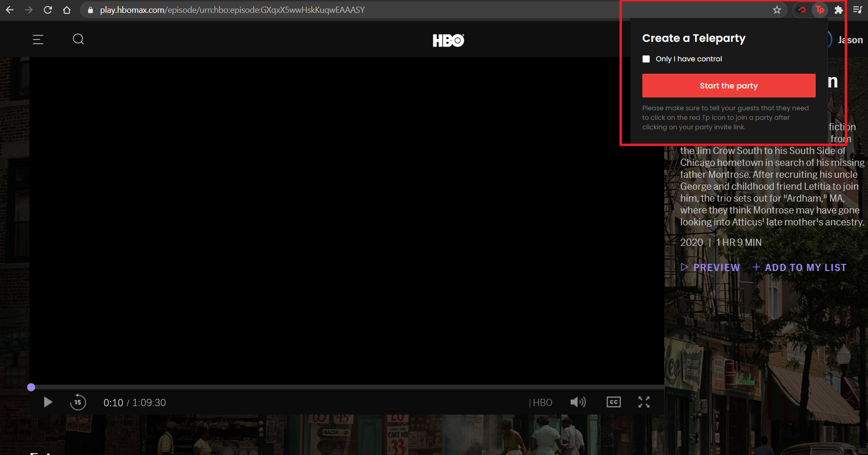Play the episode
Viewport: 868px width, 455px height.
pyautogui.click(x=48, y=402)
